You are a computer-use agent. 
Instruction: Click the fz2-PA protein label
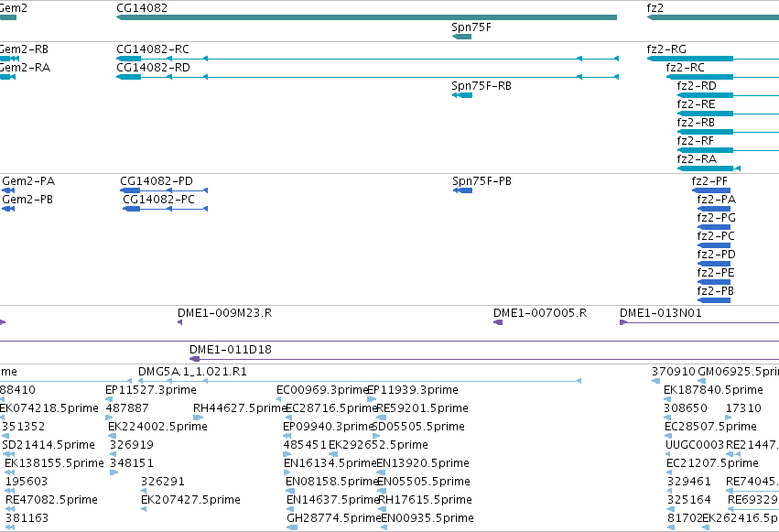[717, 200]
